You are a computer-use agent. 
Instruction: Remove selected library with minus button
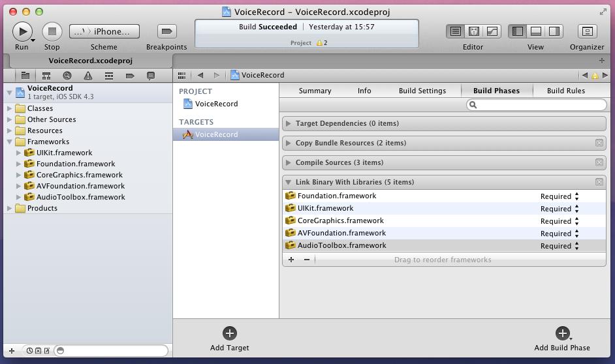pos(307,260)
